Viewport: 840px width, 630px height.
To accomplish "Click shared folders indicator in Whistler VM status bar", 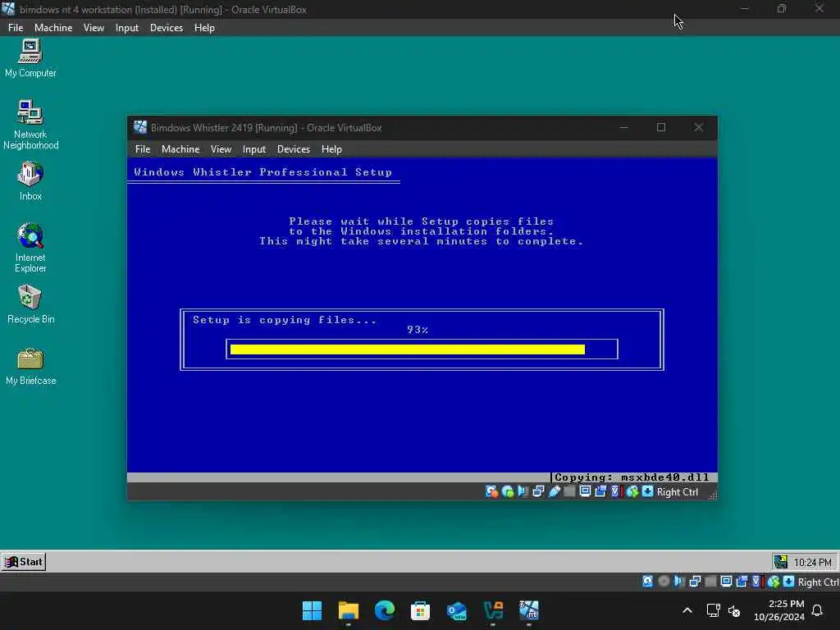I will pos(569,491).
